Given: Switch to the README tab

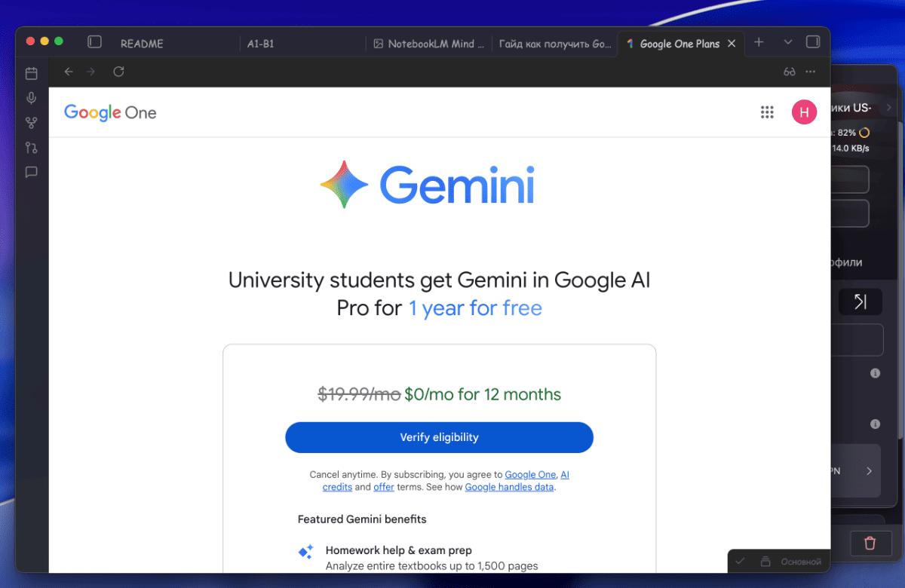Looking at the screenshot, I should pos(142,44).
